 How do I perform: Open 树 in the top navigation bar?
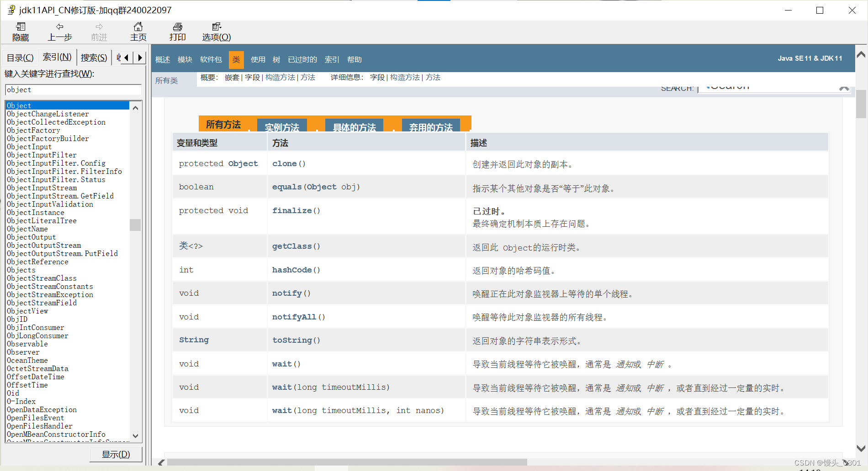[276, 60]
